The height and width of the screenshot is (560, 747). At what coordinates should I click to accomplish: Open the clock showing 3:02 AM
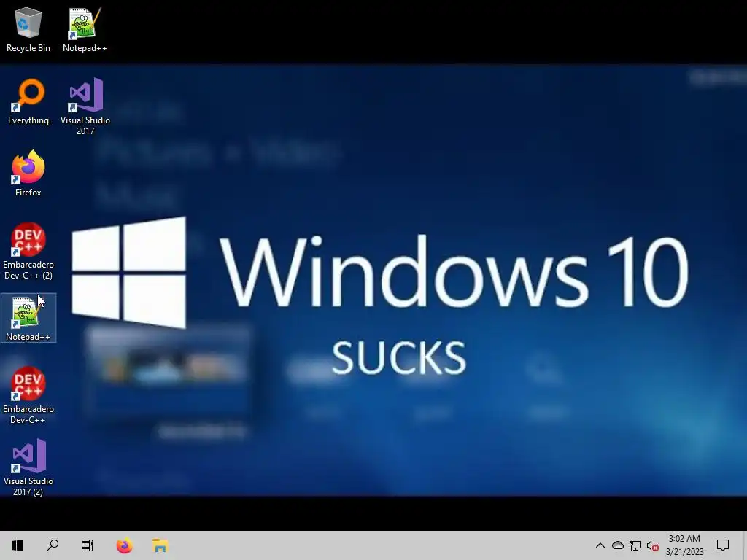(684, 545)
